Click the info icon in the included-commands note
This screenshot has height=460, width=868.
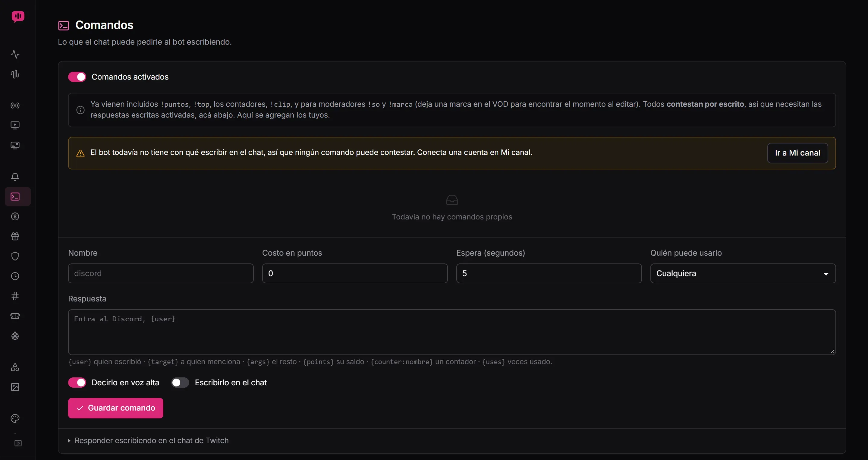point(80,110)
